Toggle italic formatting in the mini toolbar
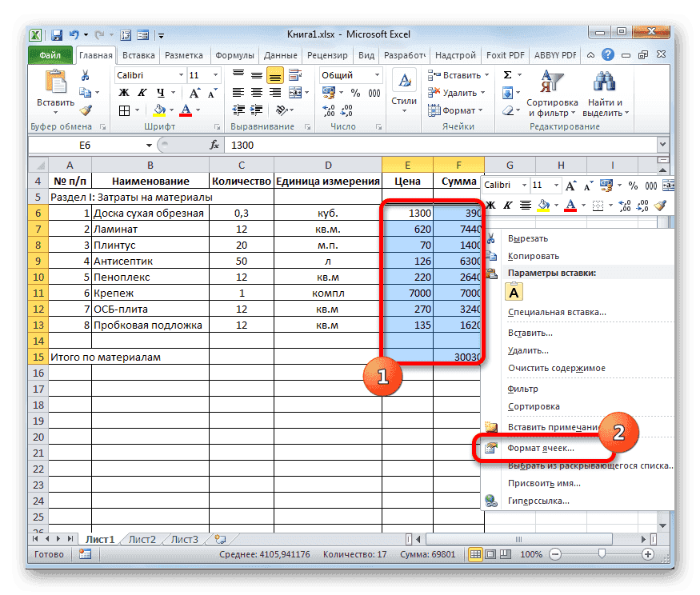The width and height of the screenshot is (700, 595). (508, 205)
